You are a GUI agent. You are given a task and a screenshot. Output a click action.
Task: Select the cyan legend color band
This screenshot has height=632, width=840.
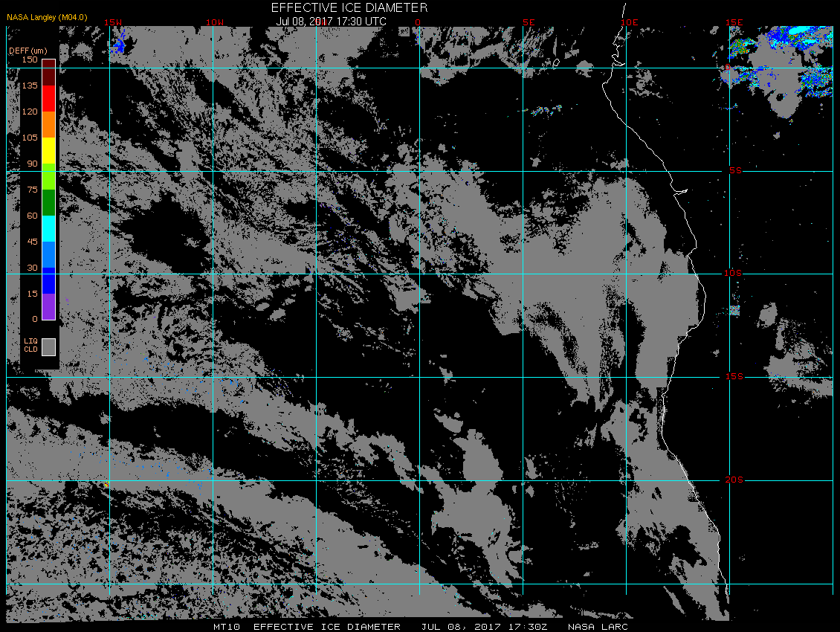click(x=49, y=228)
